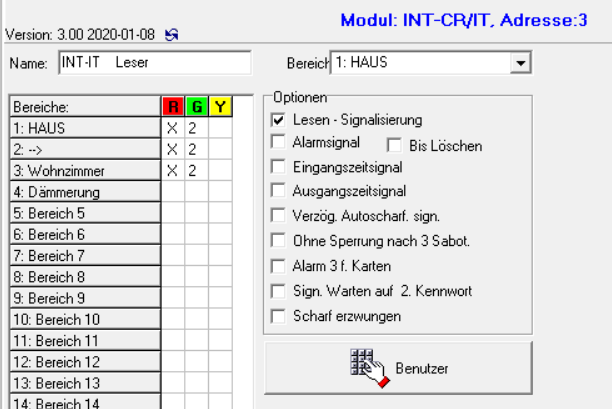
Task: Enable the Bis Löschen checkbox
Action: tap(394, 146)
